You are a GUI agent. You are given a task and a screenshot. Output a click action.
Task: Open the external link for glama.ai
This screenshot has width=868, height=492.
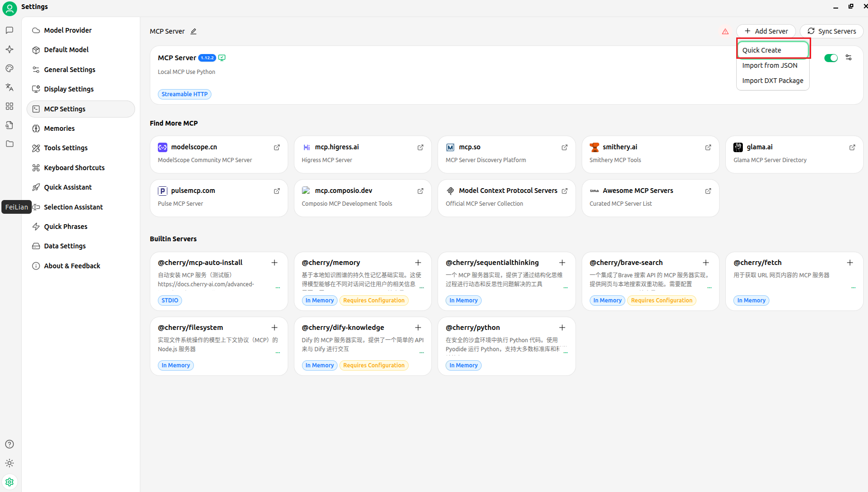coord(852,147)
